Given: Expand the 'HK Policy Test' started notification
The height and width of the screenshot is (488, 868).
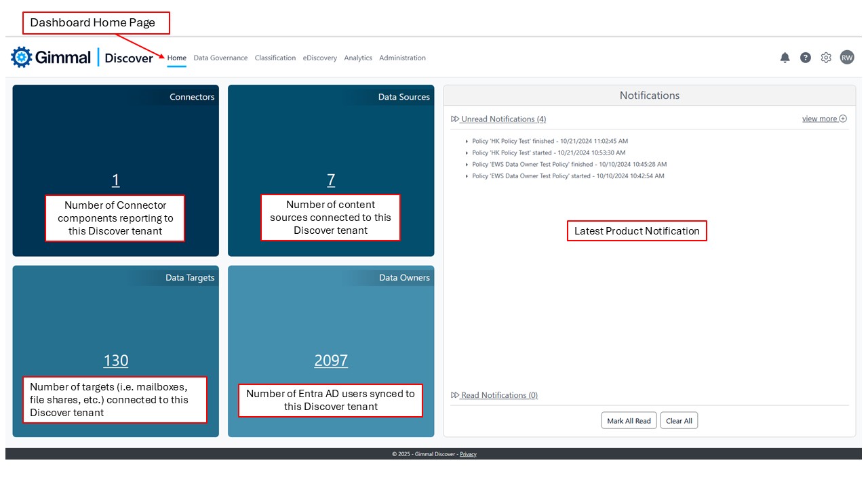Looking at the screenshot, I should point(467,152).
